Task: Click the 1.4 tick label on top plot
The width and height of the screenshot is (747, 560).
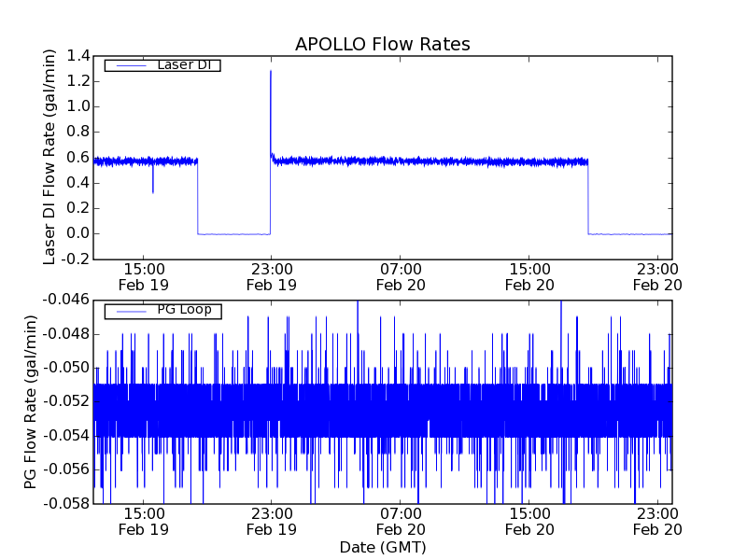Action: [78, 56]
